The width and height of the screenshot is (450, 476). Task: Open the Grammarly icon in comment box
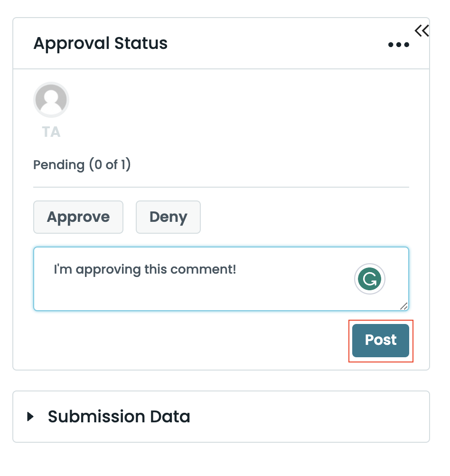click(x=370, y=279)
